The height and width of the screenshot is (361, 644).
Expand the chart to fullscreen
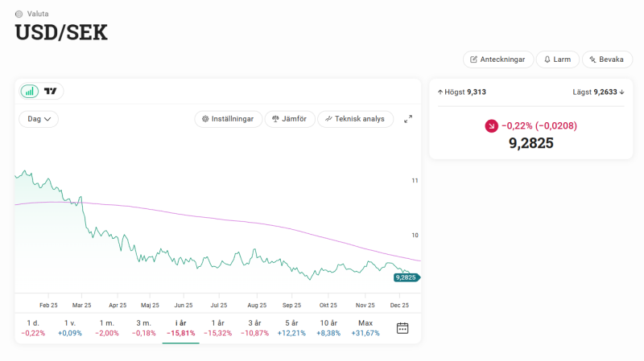point(408,119)
